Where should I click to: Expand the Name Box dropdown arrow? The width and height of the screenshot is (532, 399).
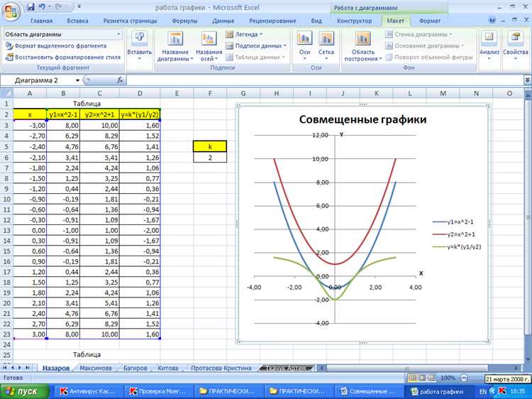tap(77, 80)
